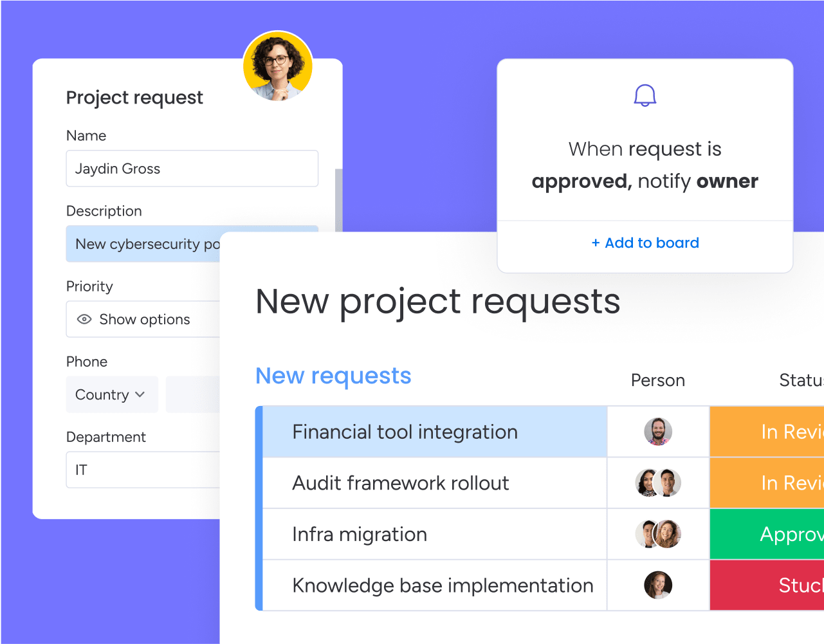Click the Audit framework rollout person avatars
This screenshot has width=824, height=644.
pyautogui.click(x=657, y=483)
